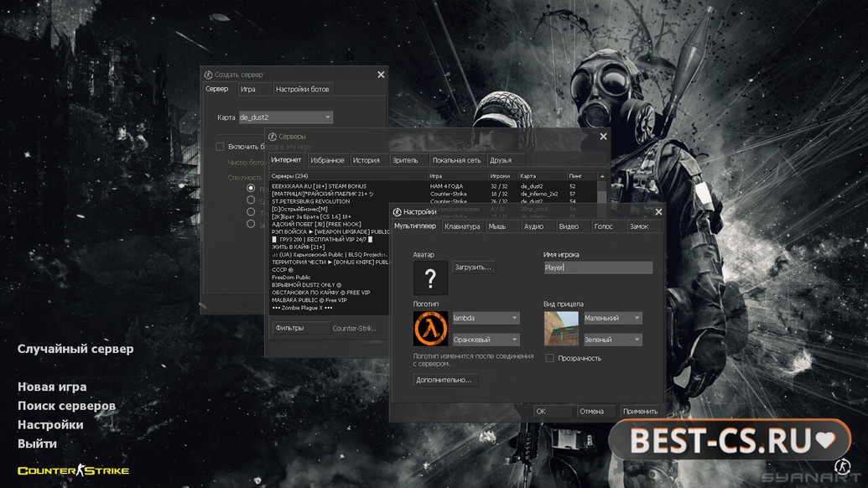Click the orange lambda logo preview
868x488 pixels.
[x=430, y=329]
